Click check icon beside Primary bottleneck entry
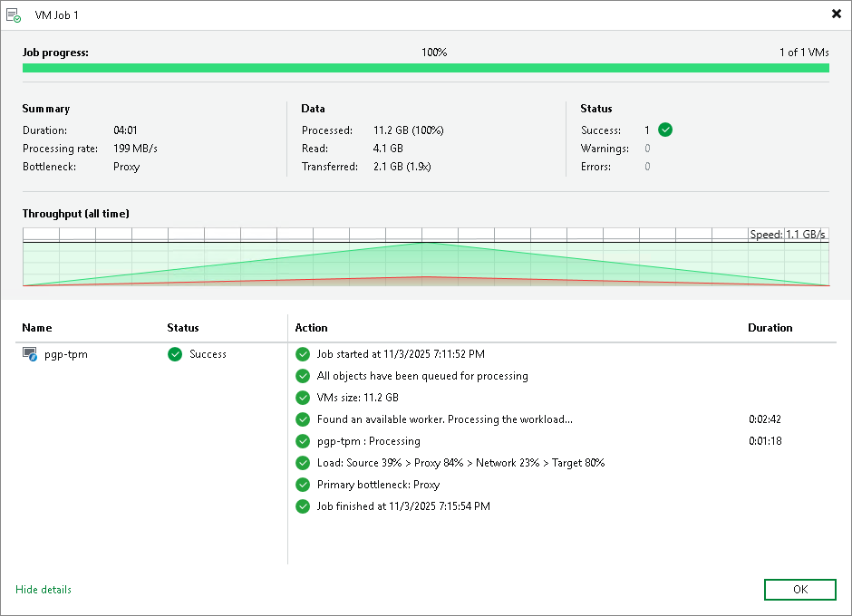 (303, 485)
